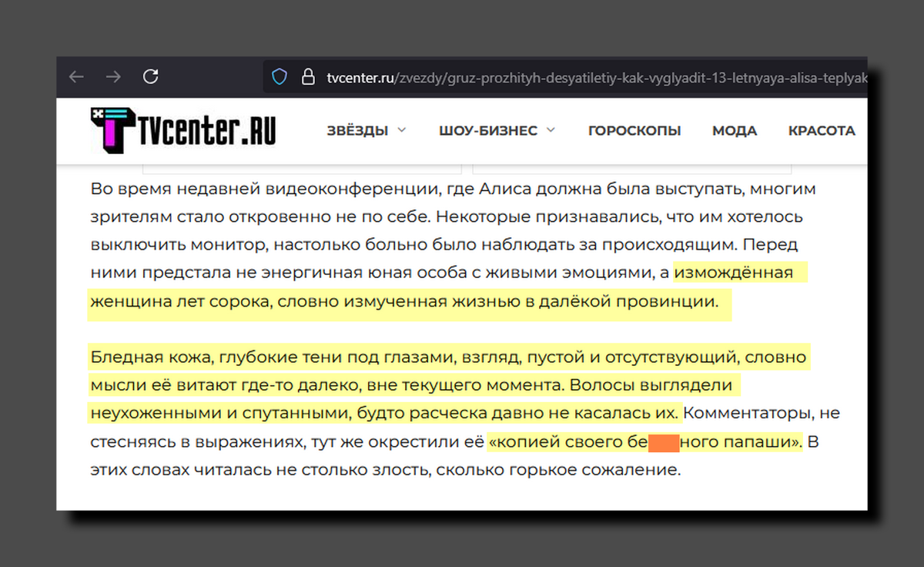Open the shield tracking protection icon
The width and height of the screenshot is (924, 567).
(278, 76)
